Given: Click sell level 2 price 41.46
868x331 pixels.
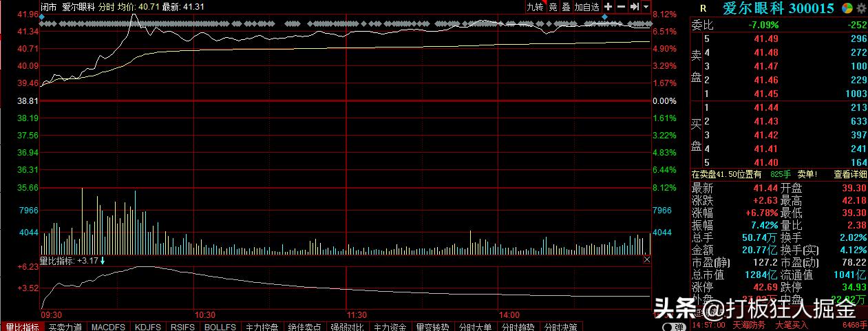Looking at the screenshot, I should [765, 80].
